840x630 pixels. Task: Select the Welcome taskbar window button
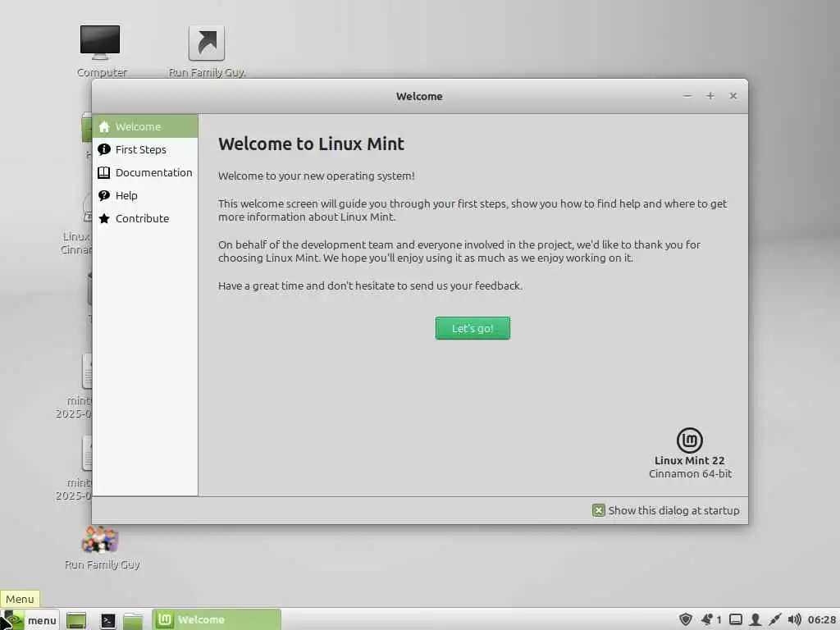pyautogui.click(x=217, y=620)
